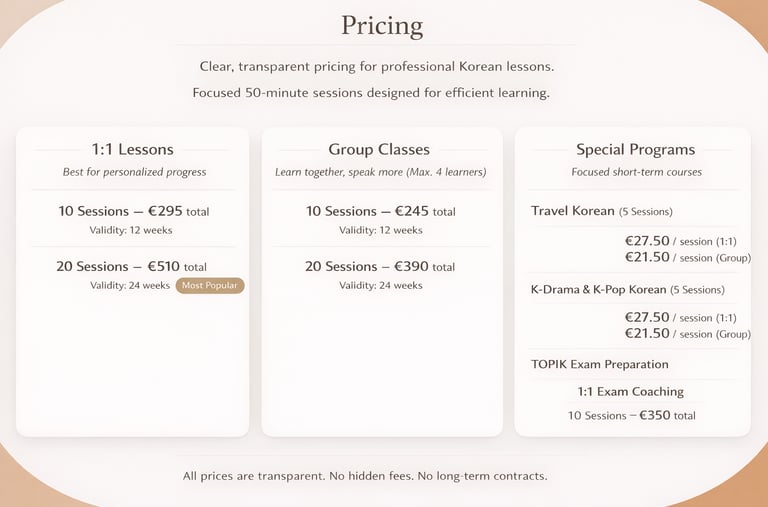This screenshot has height=507, width=768.
Task: Choose the 10 Sessions €295 option
Action: coord(132,211)
